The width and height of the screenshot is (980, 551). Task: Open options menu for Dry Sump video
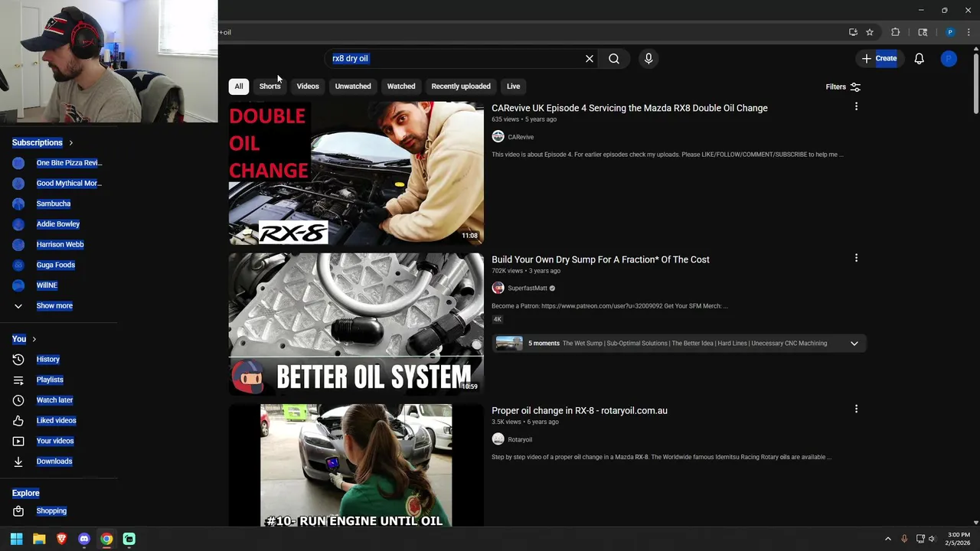[856, 259]
